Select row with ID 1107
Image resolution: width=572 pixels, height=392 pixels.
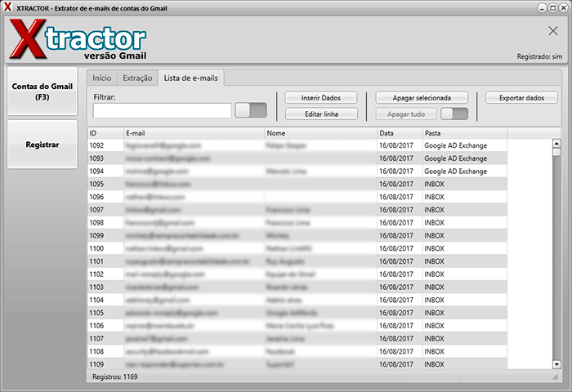pos(297,339)
